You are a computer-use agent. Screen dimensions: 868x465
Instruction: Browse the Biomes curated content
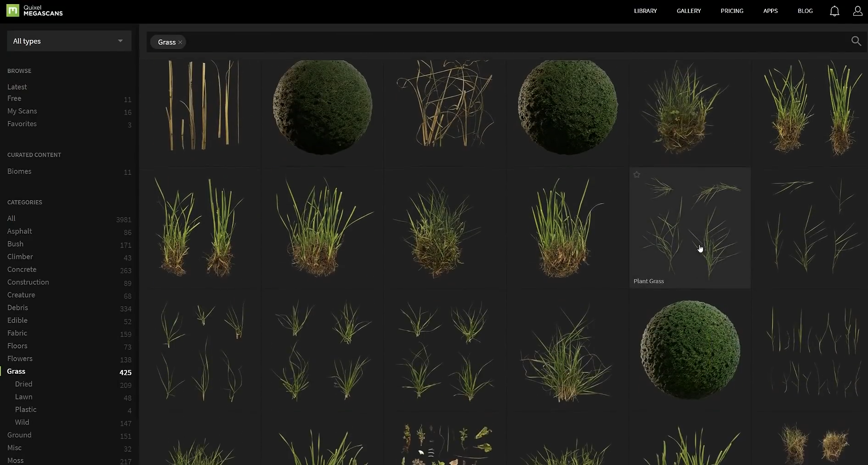point(19,171)
